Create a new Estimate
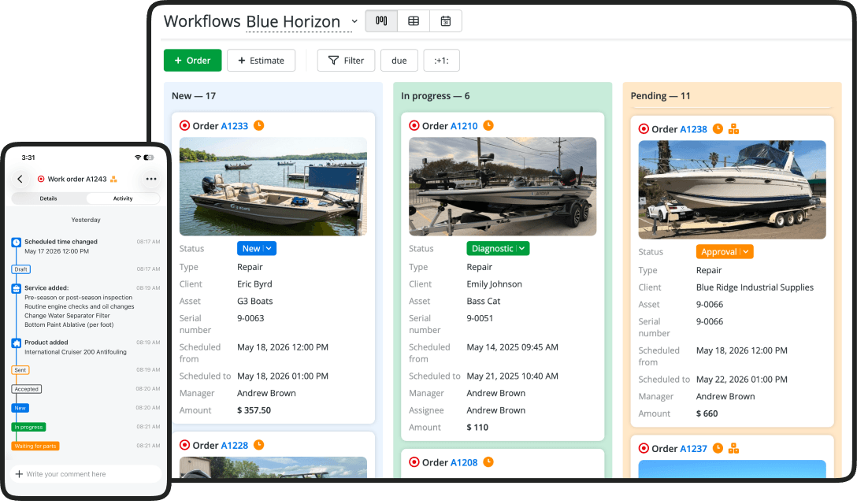 tap(262, 61)
